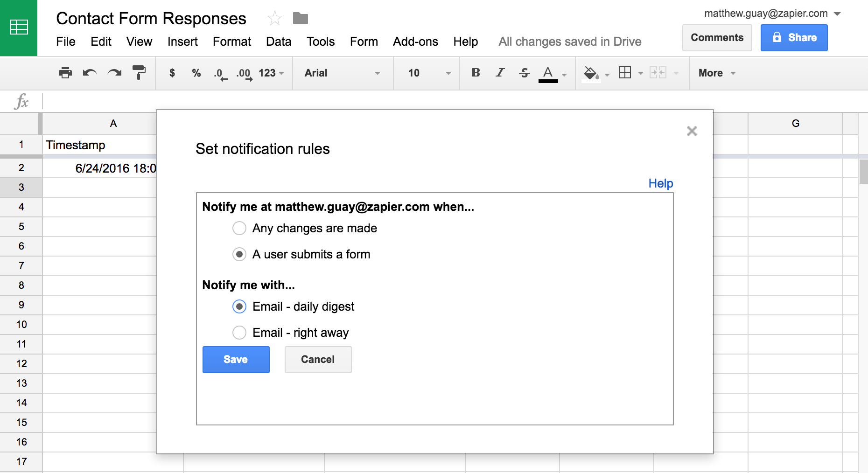The height and width of the screenshot is (473, 868).
Task: Save the notification rules
Action: (236, 359)
